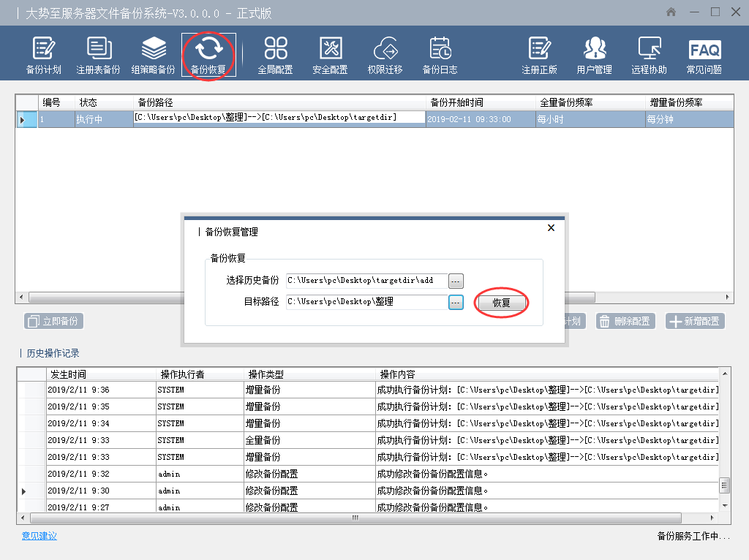Browse for 选择历史备份 path
This screenshot has height=560, width=749.
coord(456,281)
